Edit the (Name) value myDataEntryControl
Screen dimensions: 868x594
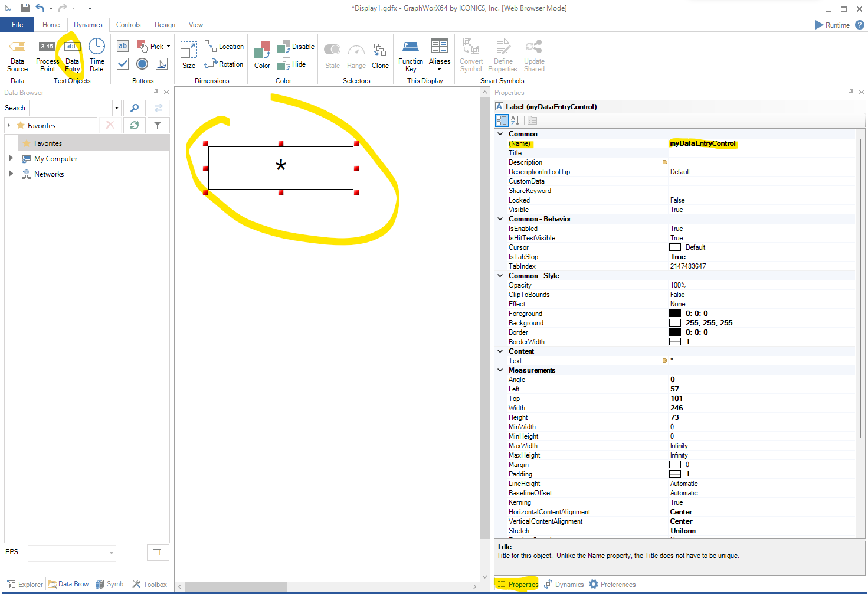[702, 143]
